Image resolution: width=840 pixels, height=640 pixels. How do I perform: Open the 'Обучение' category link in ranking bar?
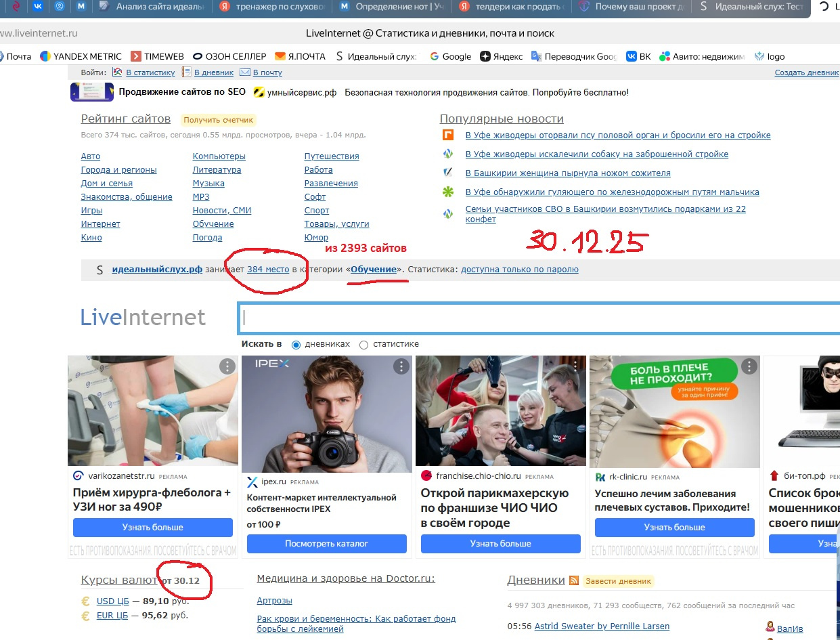(x=374, y=270)
